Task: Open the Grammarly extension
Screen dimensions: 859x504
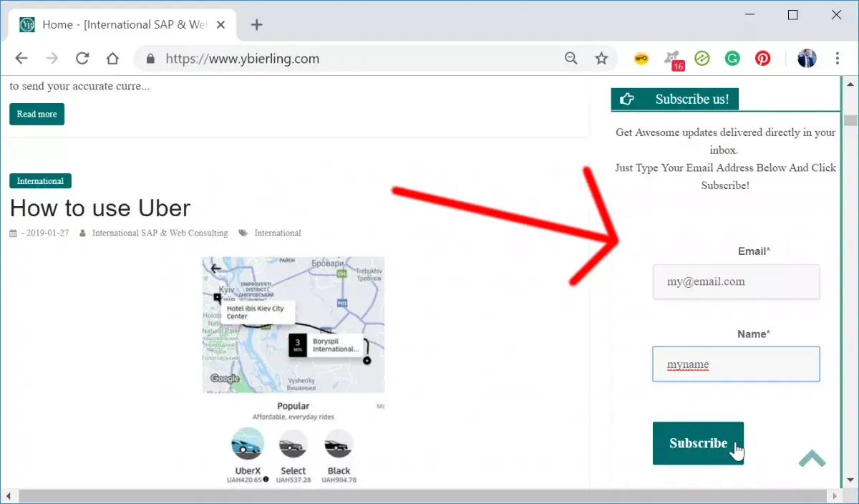Action: tap(732, 59)
